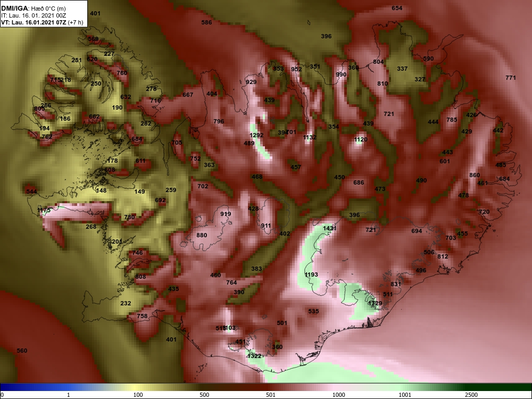Screen dimensions: 532x399
Task: Select the 764 value label
Action: (231, 282)
